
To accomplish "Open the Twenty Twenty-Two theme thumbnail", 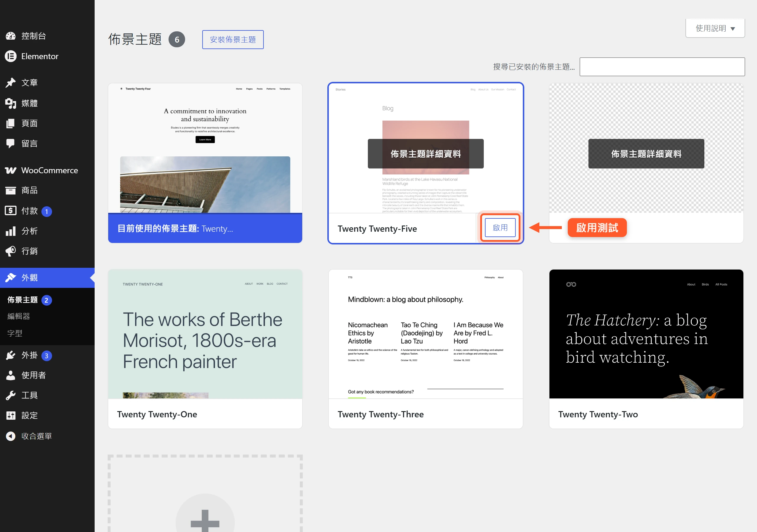I will click(646, 334).
